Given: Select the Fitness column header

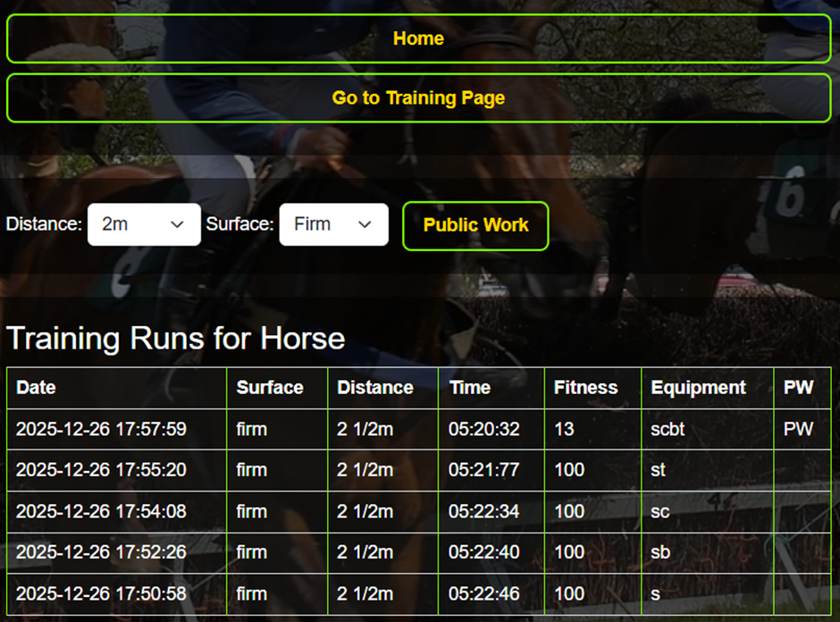Looking at the screenshot, I should pos(585,388).
